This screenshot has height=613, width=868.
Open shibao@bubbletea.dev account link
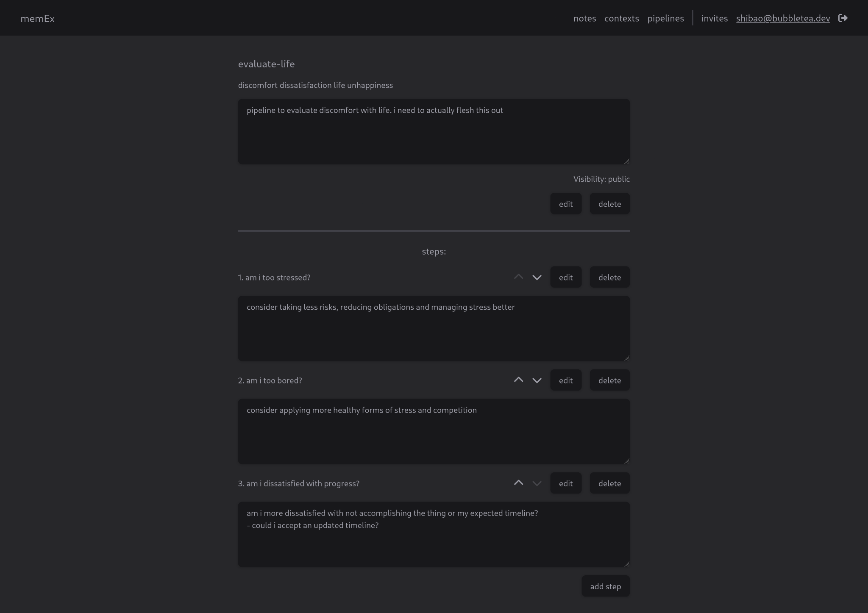[783, 18]
